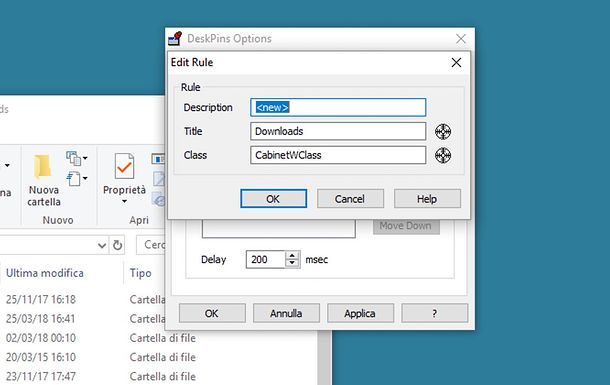Click the Delay value field showing 200

(266, 259)
